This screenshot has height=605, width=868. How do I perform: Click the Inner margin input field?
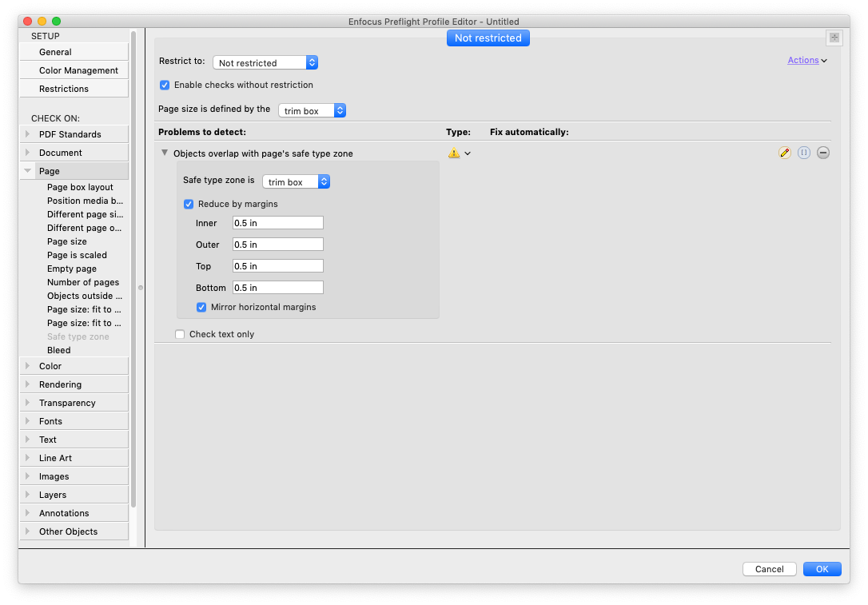pos(277,223)
